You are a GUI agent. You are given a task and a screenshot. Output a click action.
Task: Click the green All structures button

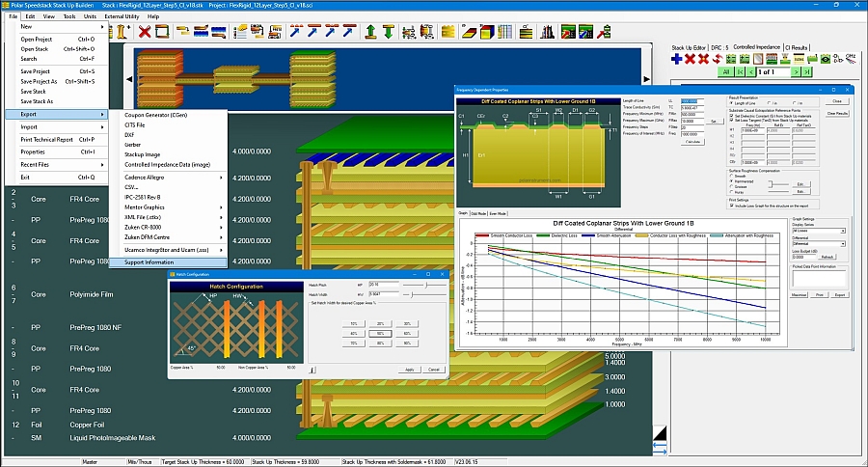coord(725,72)
